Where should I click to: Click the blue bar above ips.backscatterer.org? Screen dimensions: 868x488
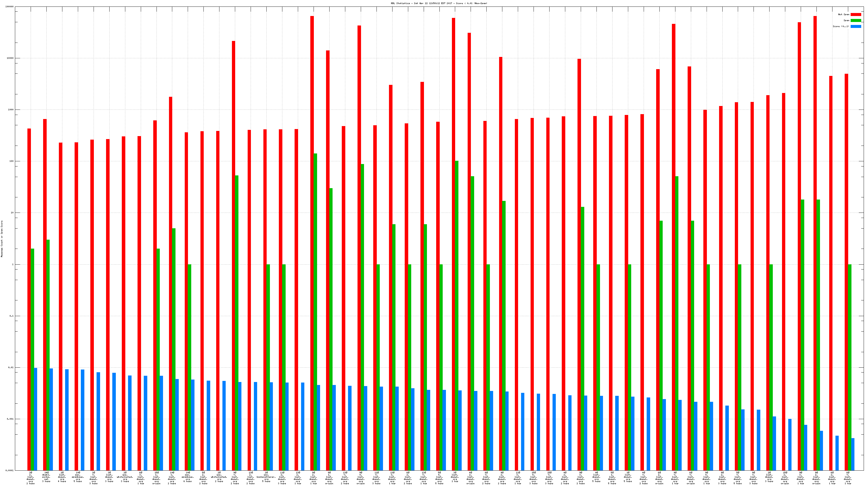tap(271, 426)
